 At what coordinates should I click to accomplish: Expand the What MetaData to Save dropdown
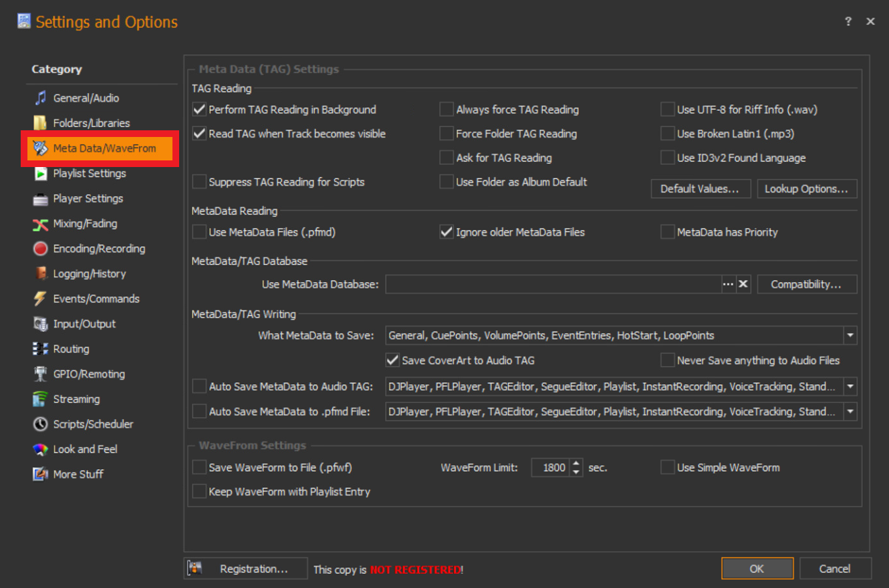(x=850, y=335)
